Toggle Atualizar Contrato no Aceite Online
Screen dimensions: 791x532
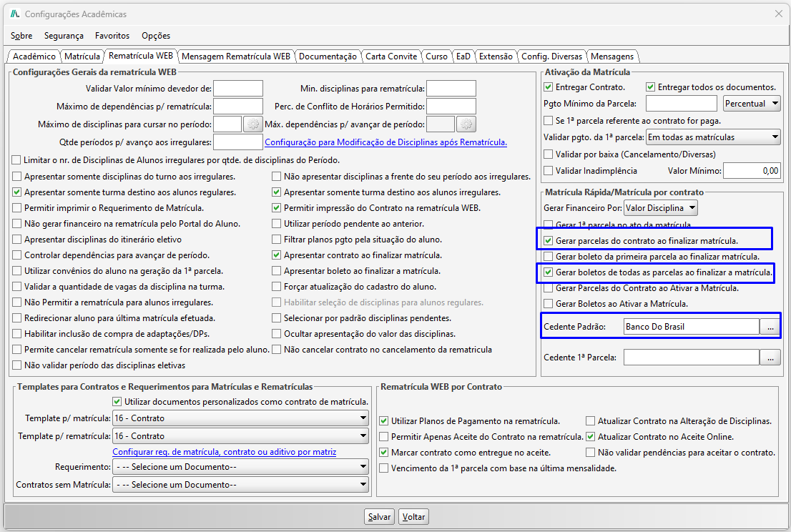(590, 437)
